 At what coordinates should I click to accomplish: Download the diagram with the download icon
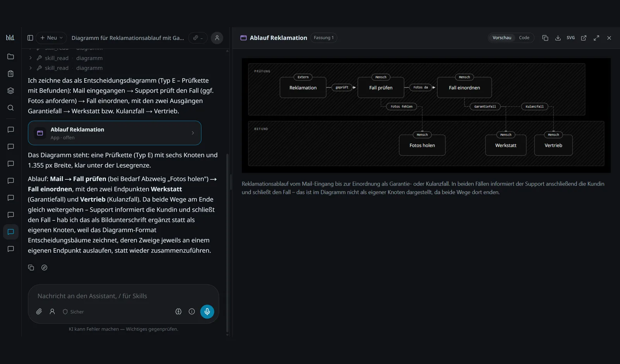(558, 38)
